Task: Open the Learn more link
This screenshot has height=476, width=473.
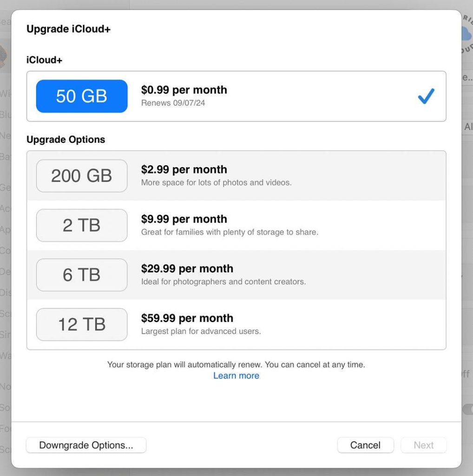Action: (236, 376)
